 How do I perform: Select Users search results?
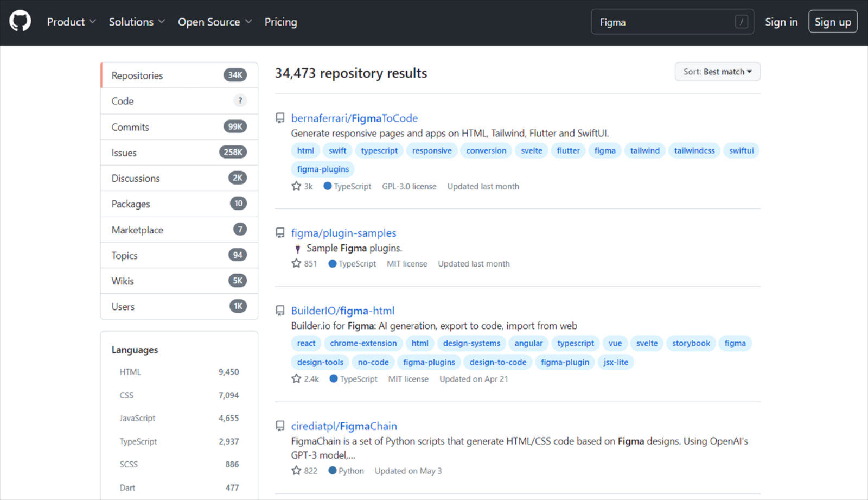pyautogui.click(x=179, y=307)
